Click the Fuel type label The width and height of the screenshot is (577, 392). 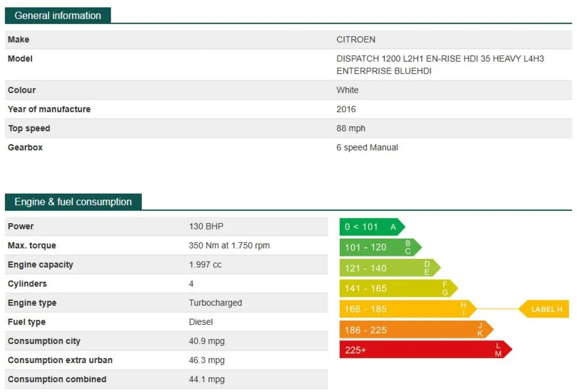point(26,322)
